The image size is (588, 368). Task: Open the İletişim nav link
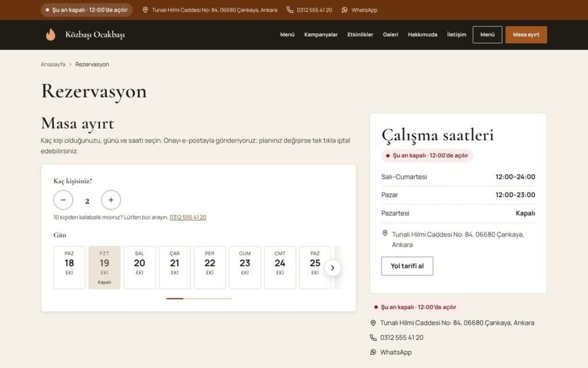coord(457,34)
